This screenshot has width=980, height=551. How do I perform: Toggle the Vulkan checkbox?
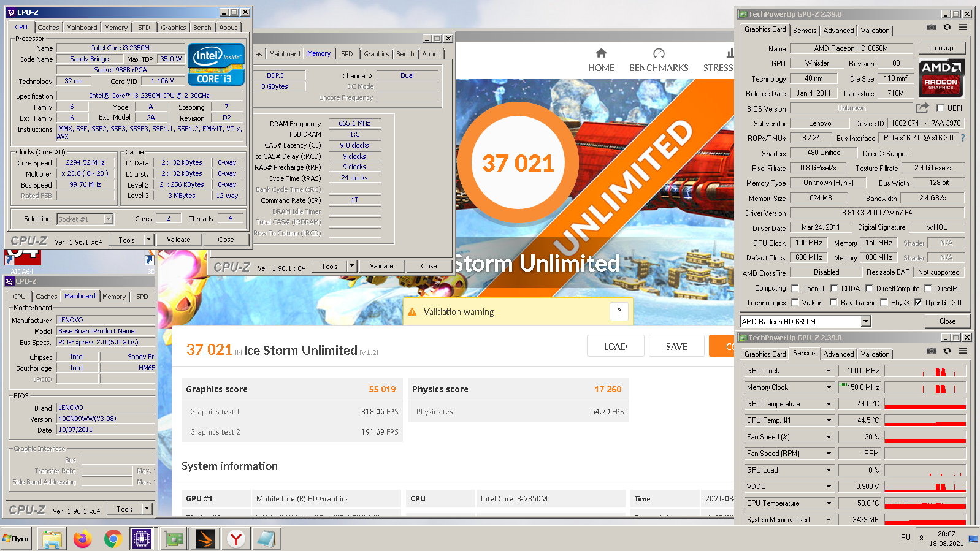tap(795, 302)
